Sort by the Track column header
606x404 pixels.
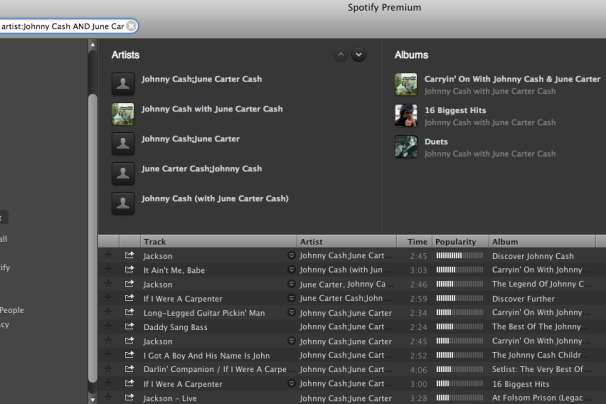218,242
